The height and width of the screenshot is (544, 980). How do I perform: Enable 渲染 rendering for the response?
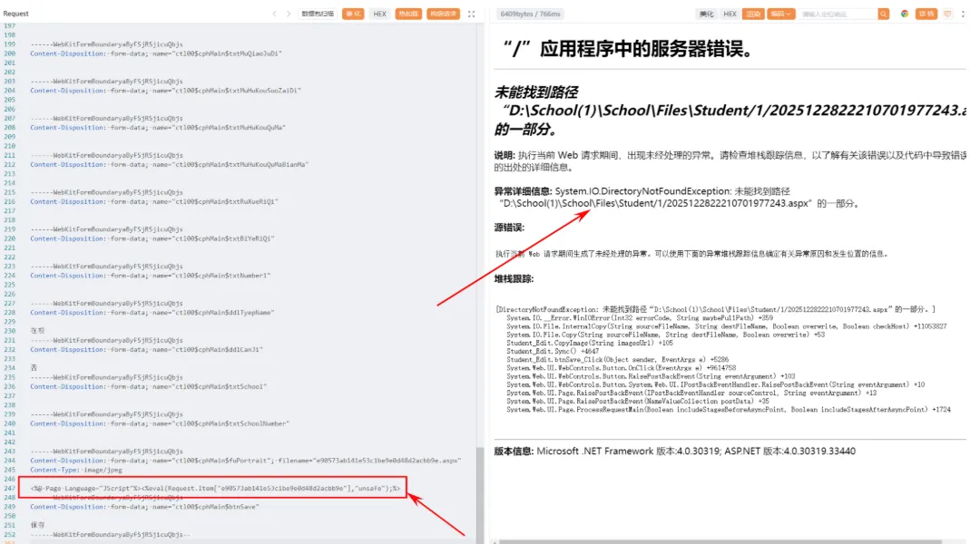tap(754, 14)
